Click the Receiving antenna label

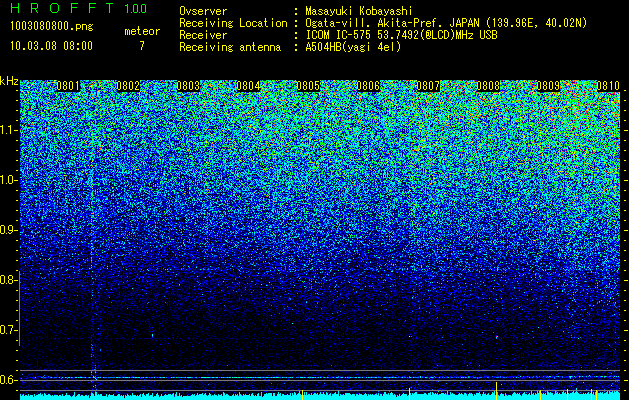[230, 47]
